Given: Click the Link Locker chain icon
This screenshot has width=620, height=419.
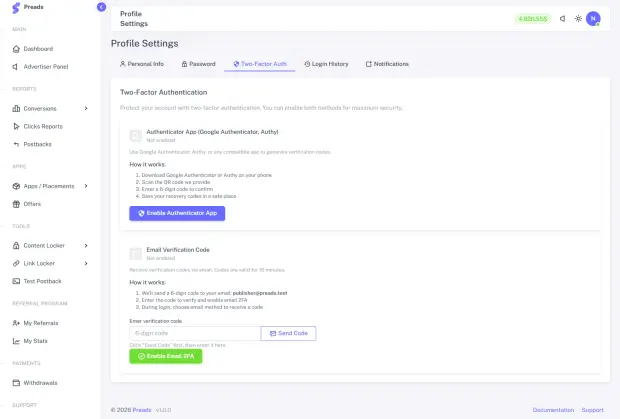Looking at the screenshot, I should pos(16,263).
